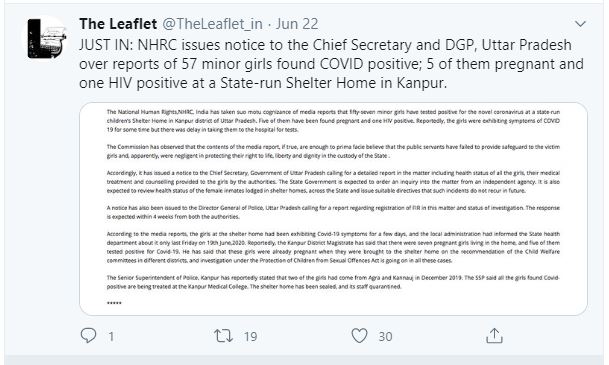
Task: Visit the @TheLeaflet_in handle link
Action: [x=212, y=24]
